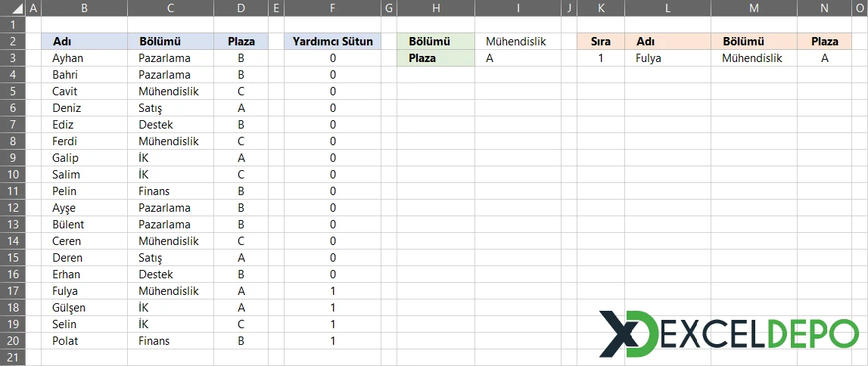Image resolution: width=868 pixels, height=366 pixels.
Task: Select the row 17 header
Action: (x=12, y=291)
